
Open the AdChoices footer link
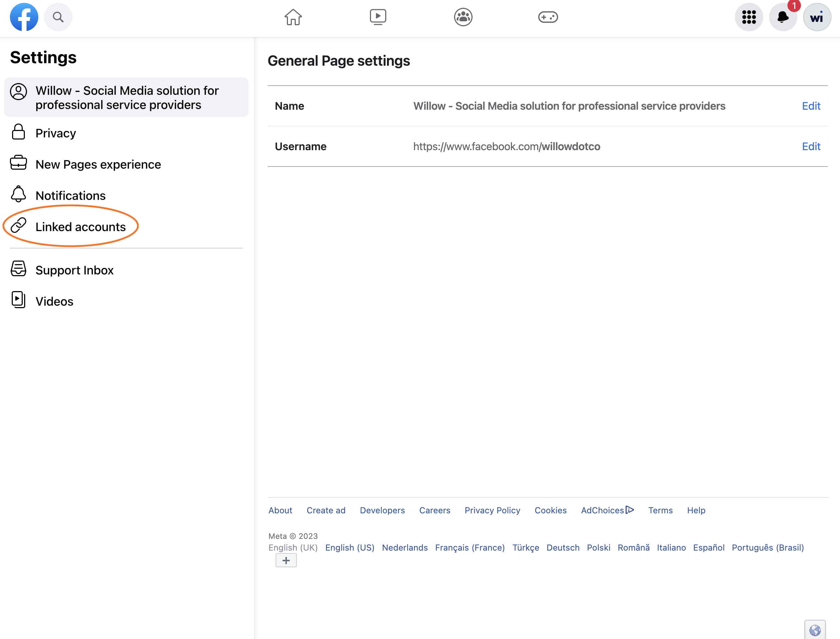(x=607, y=510)
